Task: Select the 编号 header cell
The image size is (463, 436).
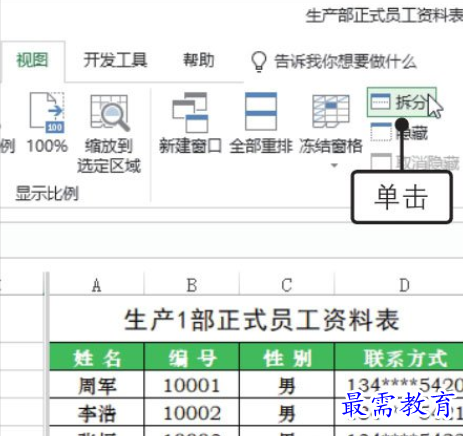Action: [192, 357]
